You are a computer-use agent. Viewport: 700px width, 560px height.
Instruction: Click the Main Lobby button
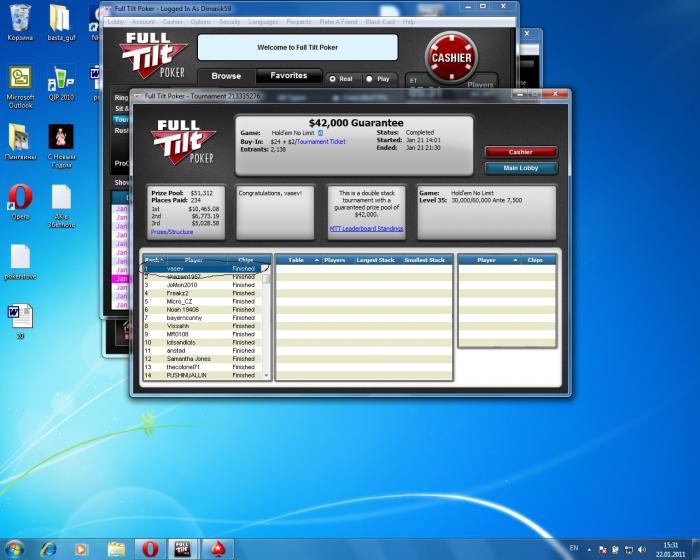point(521,168)
